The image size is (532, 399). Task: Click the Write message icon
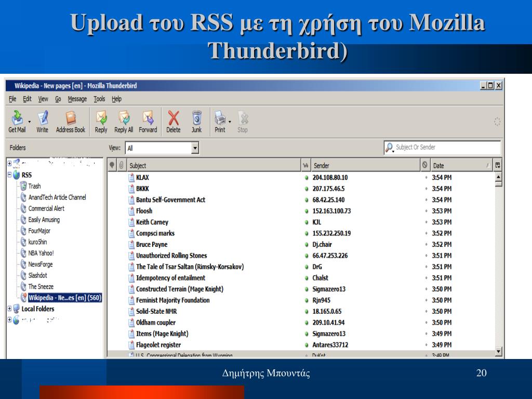click(x=43, y=121)
